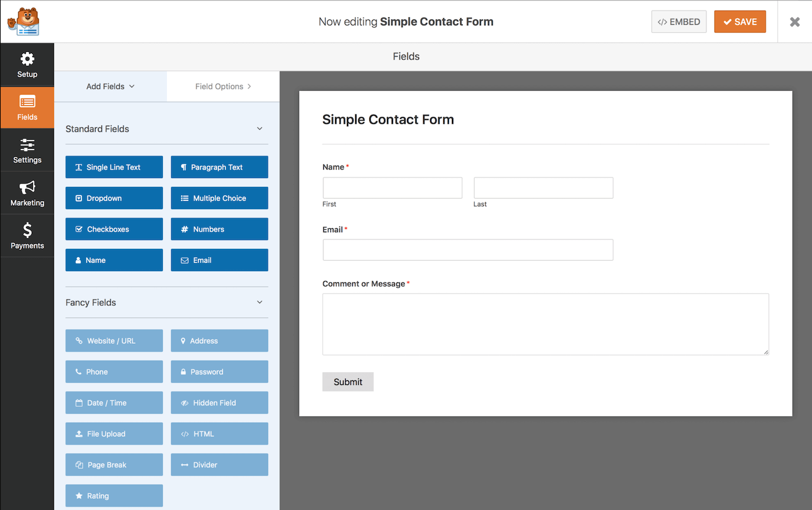Screen dimensions: 812x510
Task: Click the Email input in form preview
Action: pyautogui.click(x=467, y=249)
